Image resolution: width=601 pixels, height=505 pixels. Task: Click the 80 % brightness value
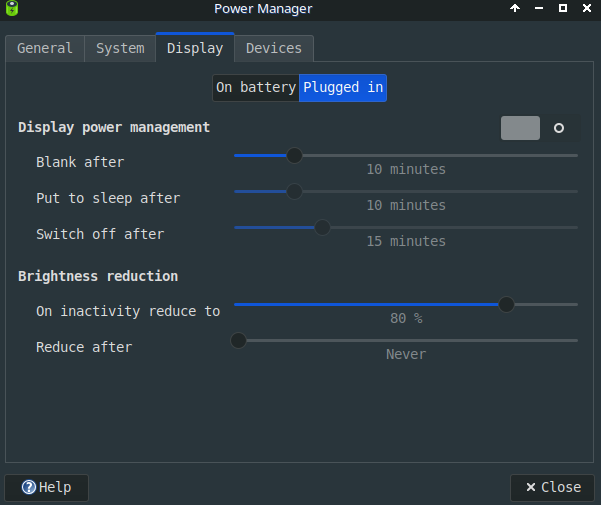click(406, 318)
